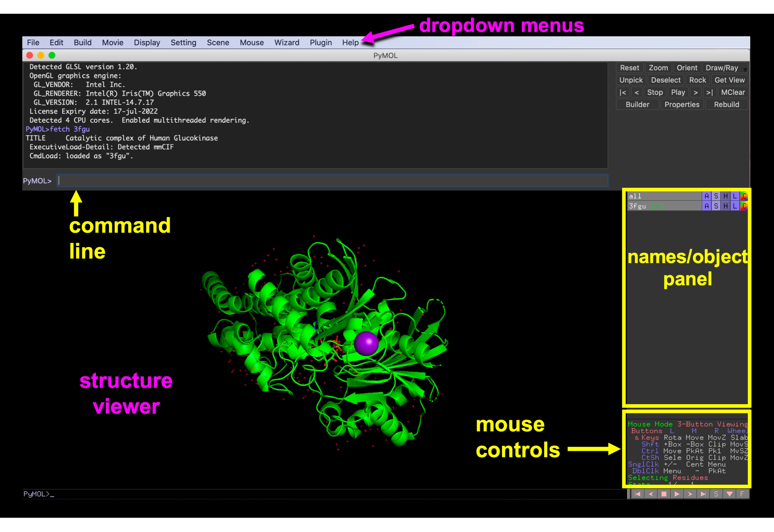Click the Get View button
Viewport: 774px width, 532px height.
tap(729, 80)
